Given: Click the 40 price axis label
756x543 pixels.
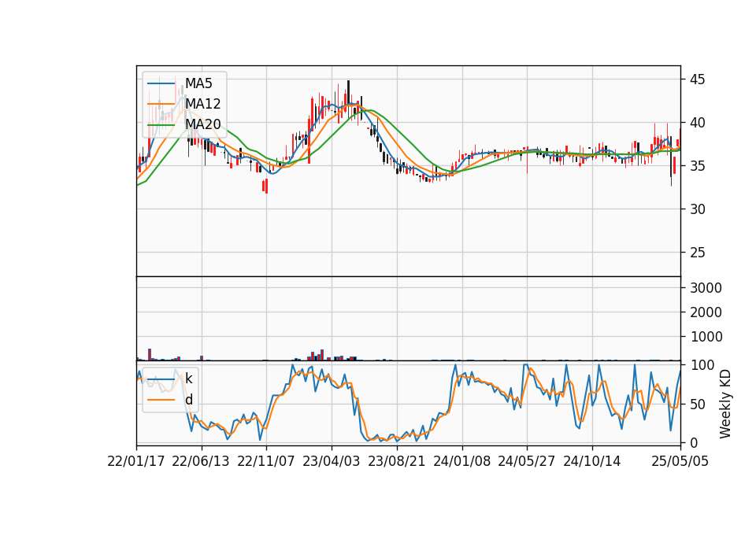Looking at the screenshot, I should point(698,123).
